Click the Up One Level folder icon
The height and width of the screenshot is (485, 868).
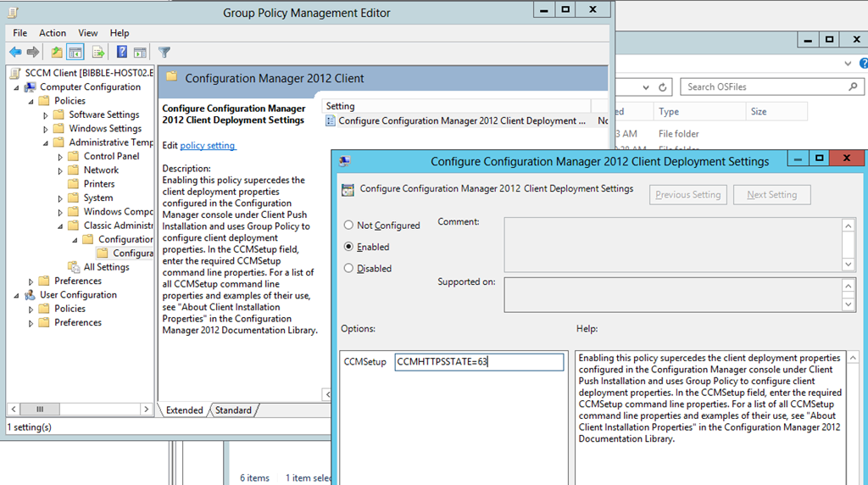click(57, 53)
